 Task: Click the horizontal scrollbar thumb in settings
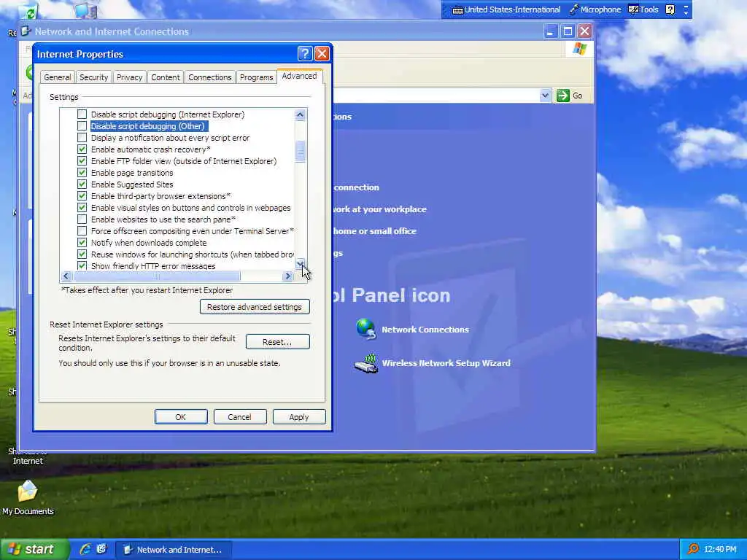(x=156, y=276)
